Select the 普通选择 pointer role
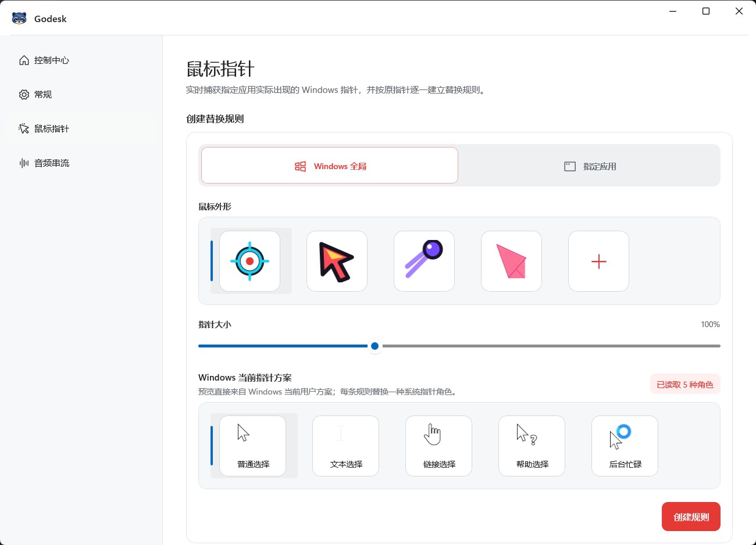Screen dimensions: 756x545 tap(252, 446)
